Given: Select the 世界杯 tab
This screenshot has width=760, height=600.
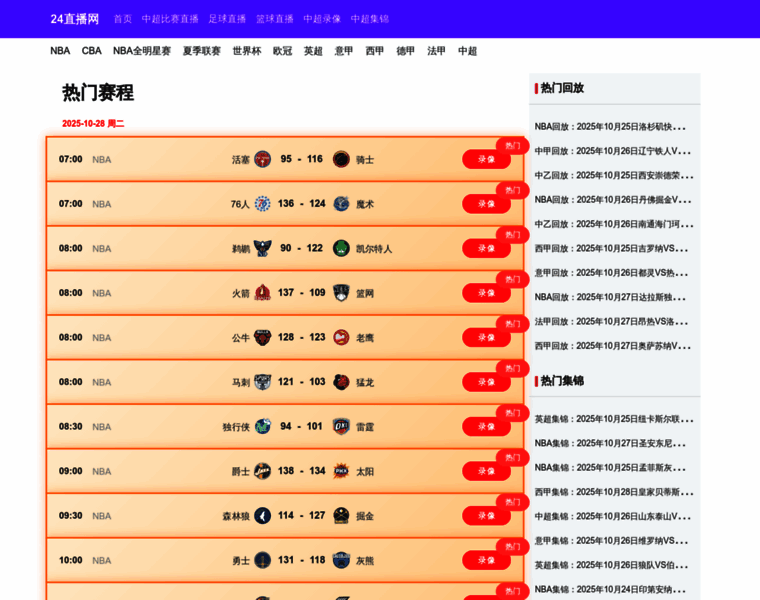Looking at the screenshot, I should pyautogui.click(x=247, y=51).
